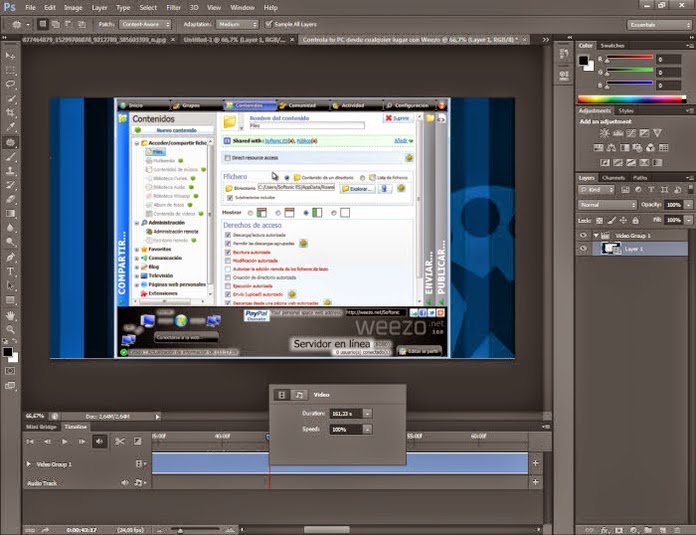Click the delete layer trash icon
Image resolution: width=696 pixels, height=535 pixels.
[677, 530]
